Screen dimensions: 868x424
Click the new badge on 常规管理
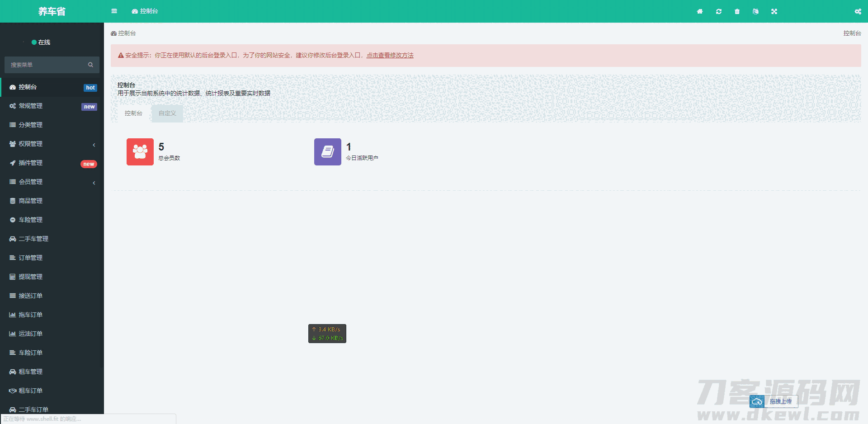[90, 107]
